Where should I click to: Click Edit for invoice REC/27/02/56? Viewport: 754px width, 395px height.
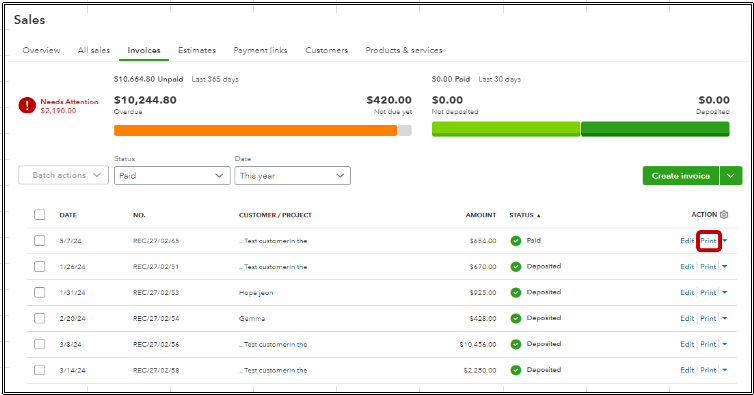[x=687, y=344]
